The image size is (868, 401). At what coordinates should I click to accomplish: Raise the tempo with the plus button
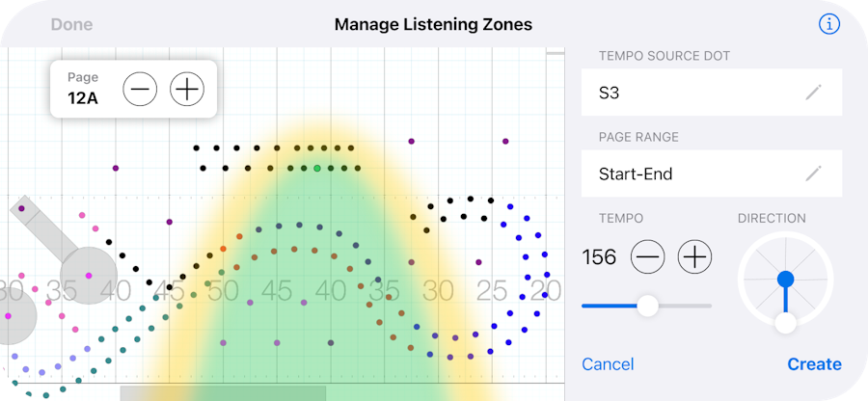click(x=694, y=256)
